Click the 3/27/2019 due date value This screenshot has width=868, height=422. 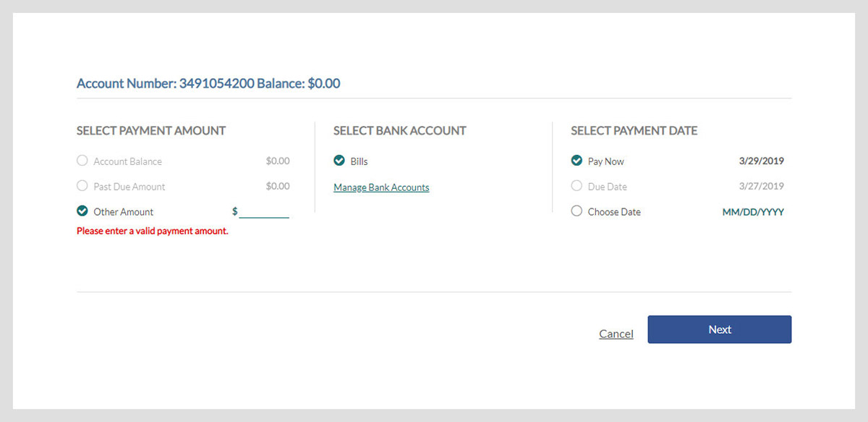point(762,186)
